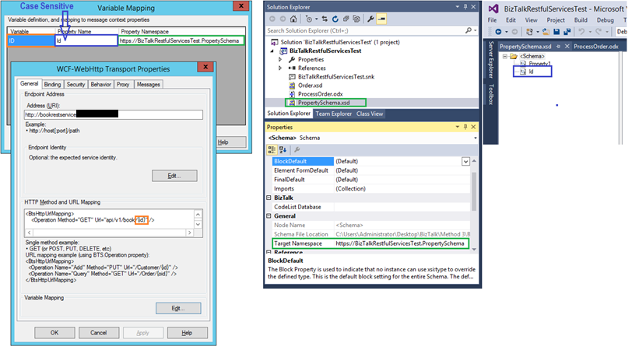Collapse BizTalk category in Properties grid
Screen dimensions: 632x364
(269, 198)
